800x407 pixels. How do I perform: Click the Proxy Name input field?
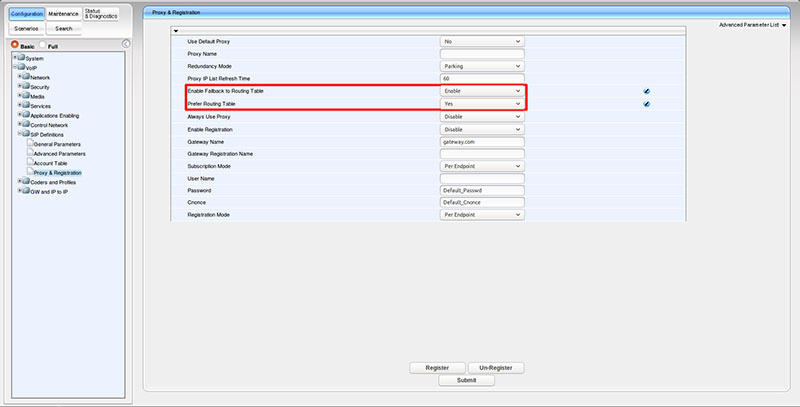coord(482,54)
